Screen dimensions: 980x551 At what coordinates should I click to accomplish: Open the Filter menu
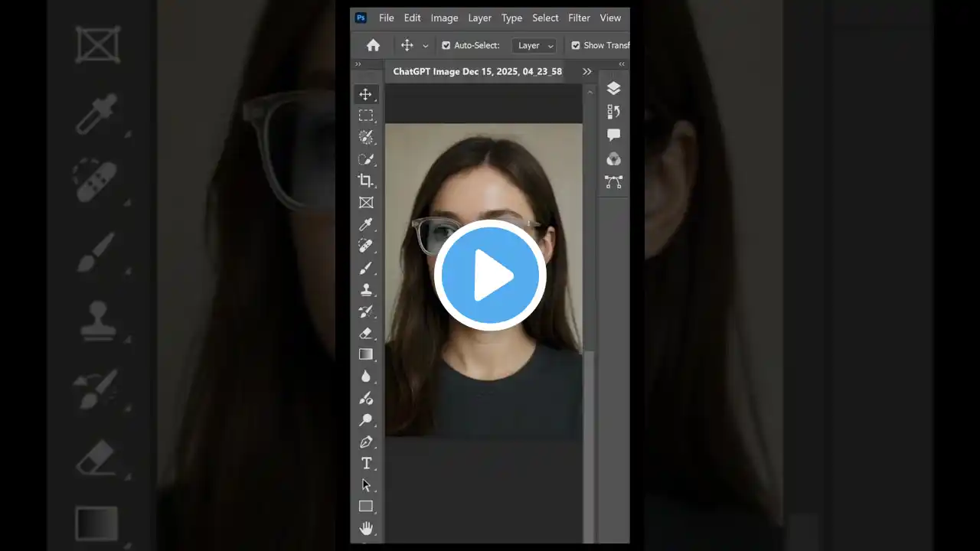[579, 18]
